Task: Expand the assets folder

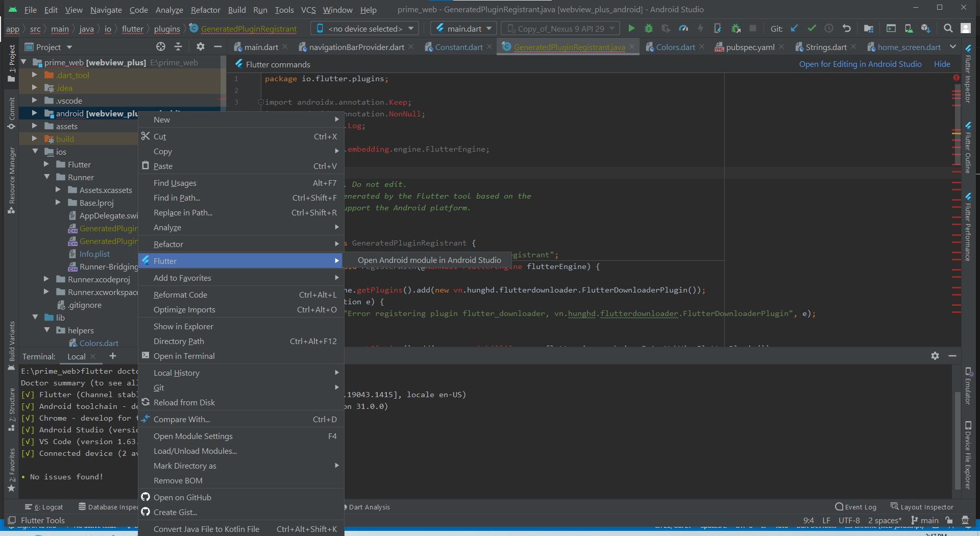Action: tap(34, 126)
